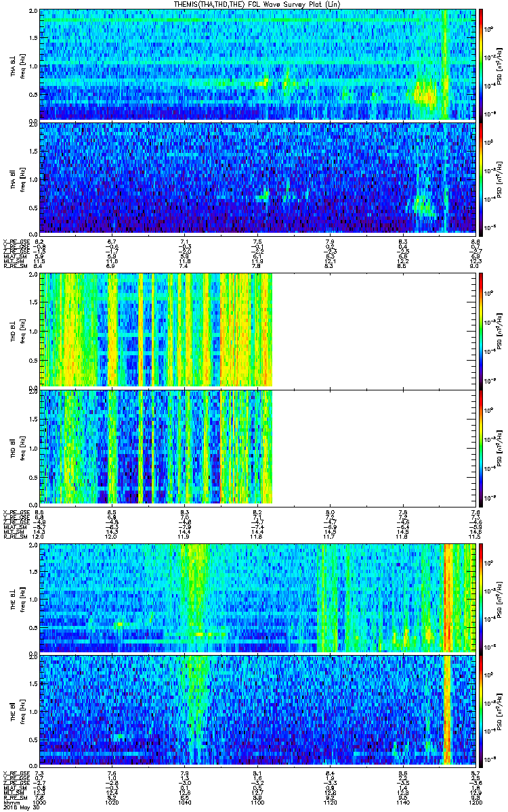Select the THD B-perpendicular spectrogram data

pyautogui.click(x=156, y=329)
